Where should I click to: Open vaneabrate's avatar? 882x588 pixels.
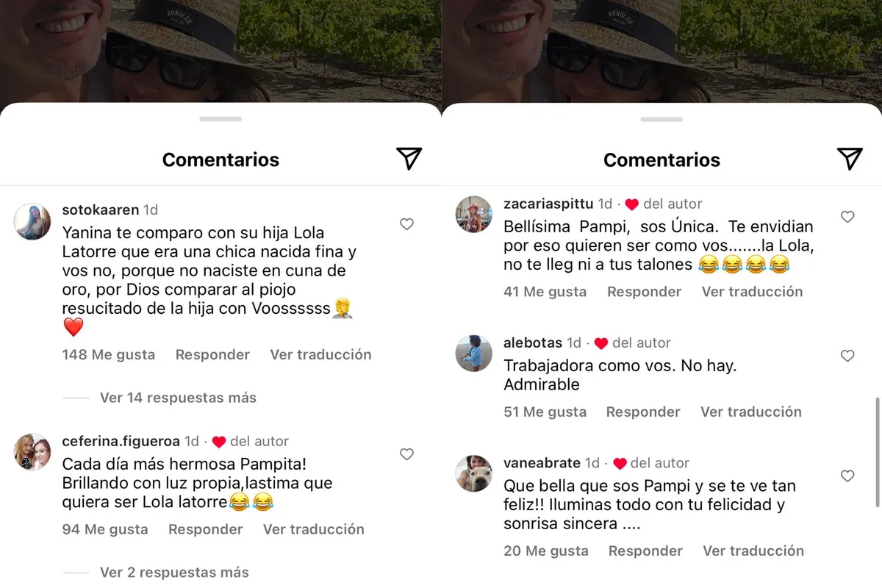click(x=474, y=474)
